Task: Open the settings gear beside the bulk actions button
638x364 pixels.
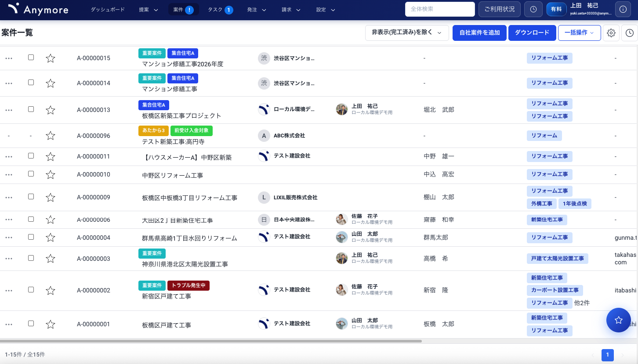Action: pos(611,33)
